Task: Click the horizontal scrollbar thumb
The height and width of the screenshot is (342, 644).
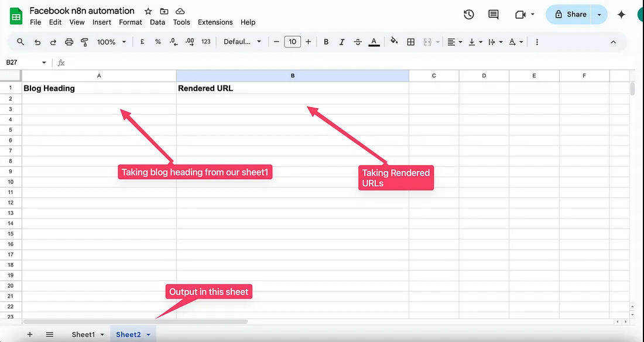Action: tap(135, 322)
